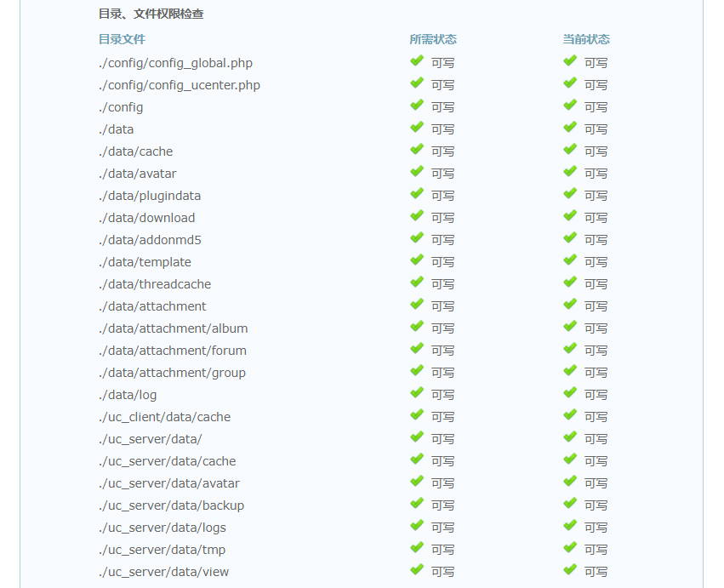Click required-status checkmark for ./uc_server/data/ row
The image size is (724, 588).
tap(417, 437)
